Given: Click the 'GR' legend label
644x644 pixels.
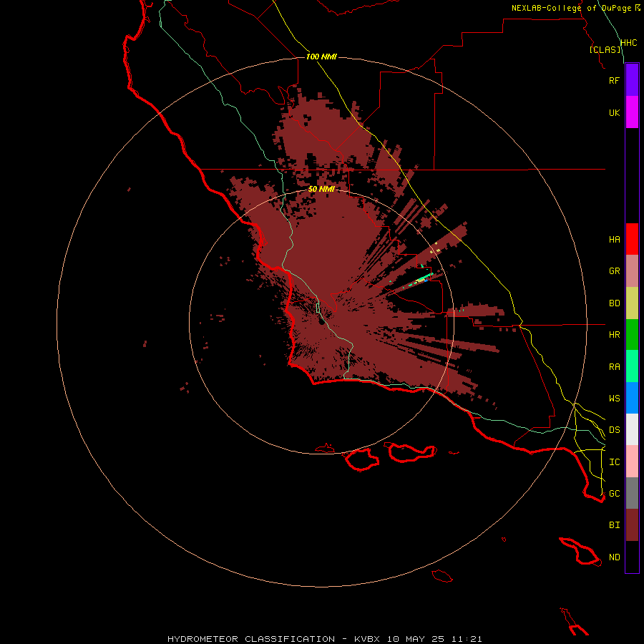Looking at the screenshot, I should click(614, 271).
